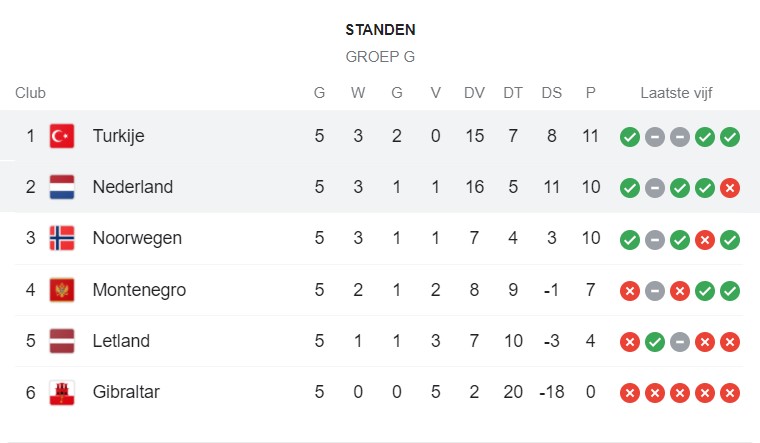Image resolution: width=760 pixels, height=443 pixels.
Task: Click the Letland flag icon
Action: (x=62, y=341)
